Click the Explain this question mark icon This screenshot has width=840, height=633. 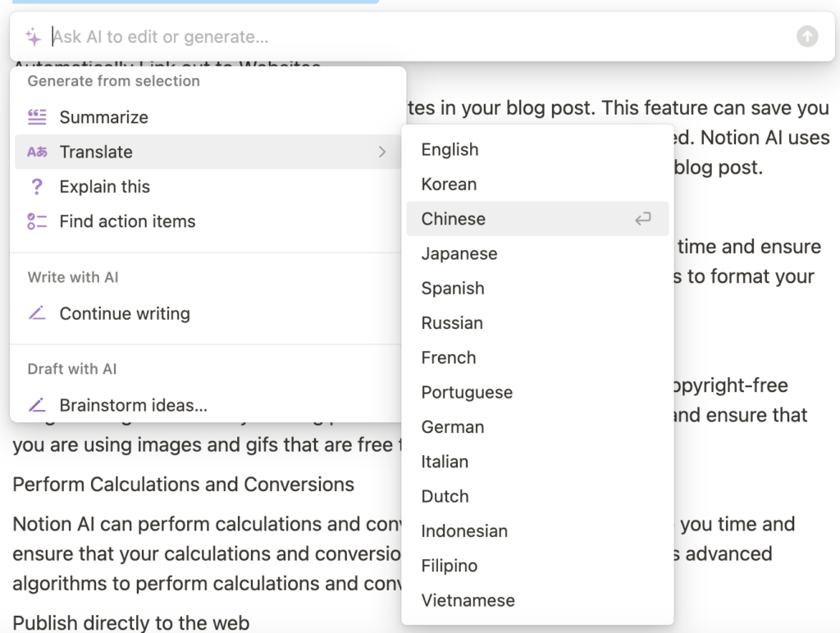pyautogui.click(x=37, y=187)
